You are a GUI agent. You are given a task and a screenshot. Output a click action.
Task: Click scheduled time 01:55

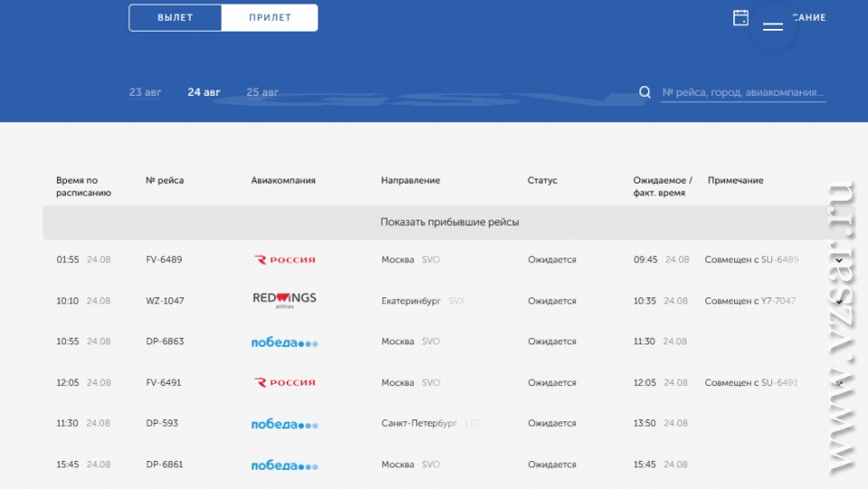click(x=68, y=259)
